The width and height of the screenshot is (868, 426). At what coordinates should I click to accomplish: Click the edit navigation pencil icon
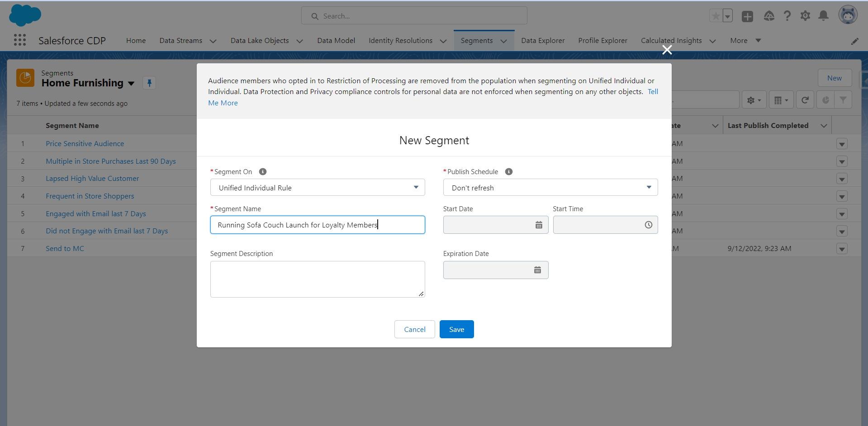[854, 41]
